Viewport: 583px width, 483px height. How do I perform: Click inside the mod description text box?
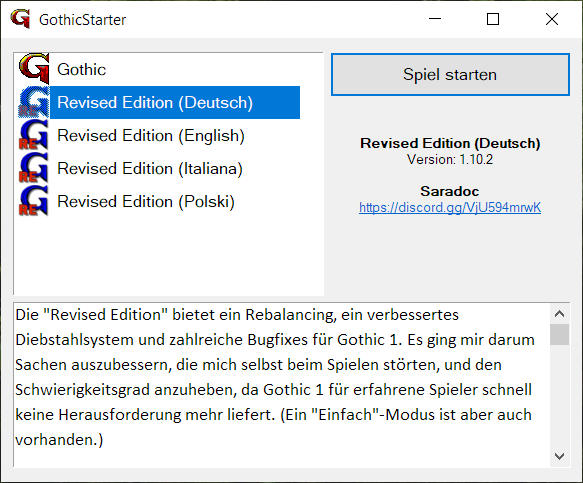point(281,385)
